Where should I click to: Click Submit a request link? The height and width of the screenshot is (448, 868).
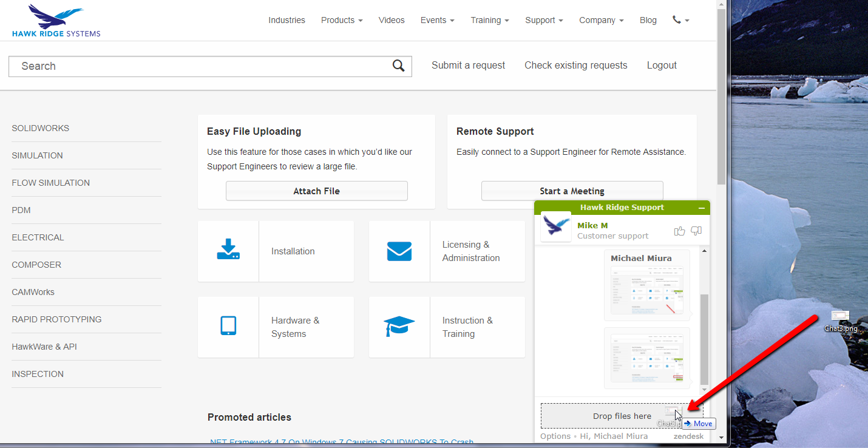point(468,65)
